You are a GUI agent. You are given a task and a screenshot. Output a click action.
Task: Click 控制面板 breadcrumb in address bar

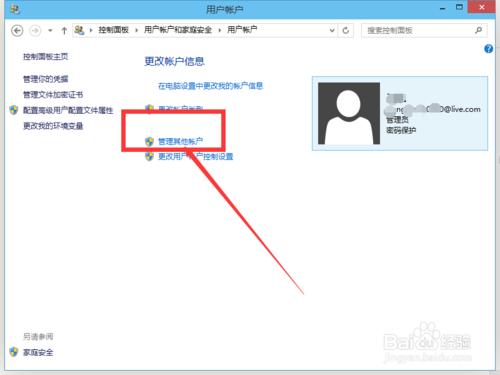coord(114,30)
